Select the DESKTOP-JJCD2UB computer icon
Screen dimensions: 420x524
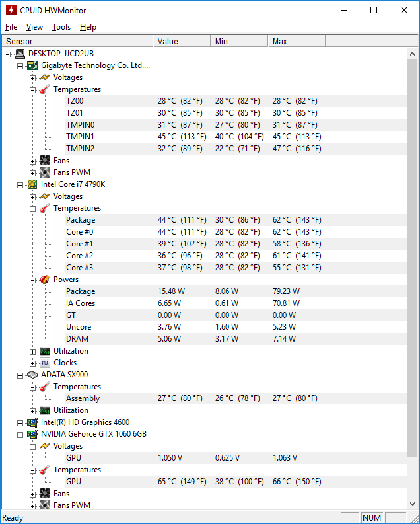click(20, 54)
